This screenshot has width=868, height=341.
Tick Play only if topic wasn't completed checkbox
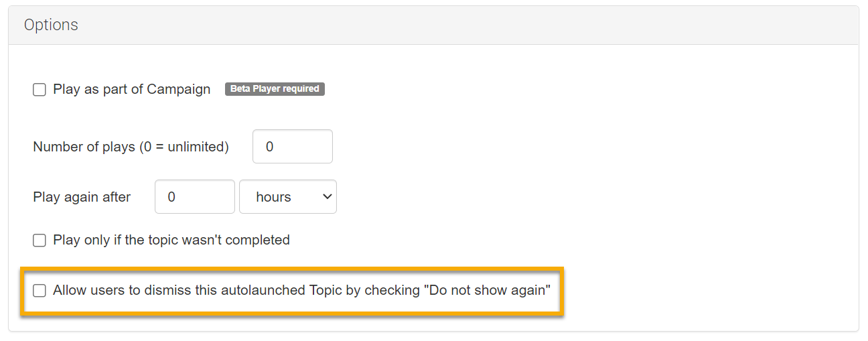tap(40, 240)
